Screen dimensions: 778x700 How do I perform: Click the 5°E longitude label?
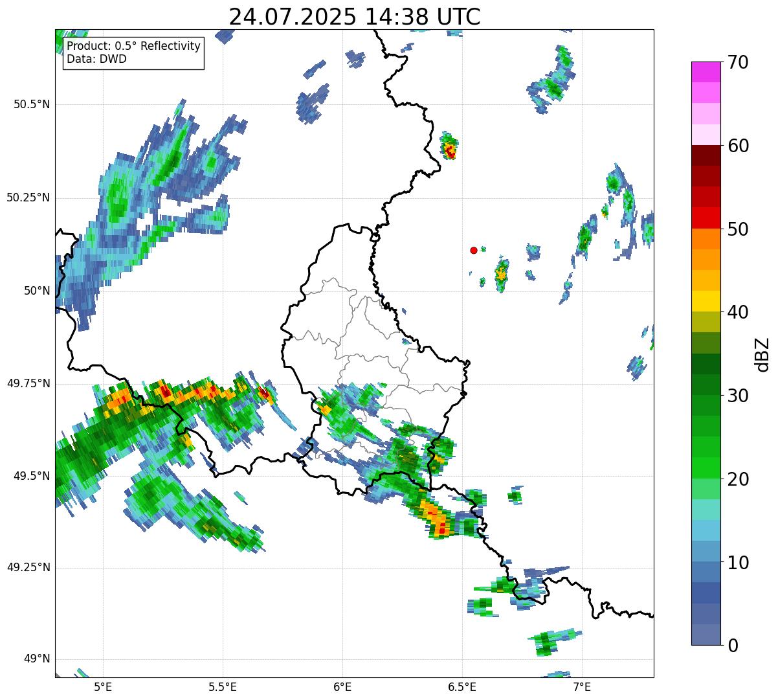click(103, 686)
